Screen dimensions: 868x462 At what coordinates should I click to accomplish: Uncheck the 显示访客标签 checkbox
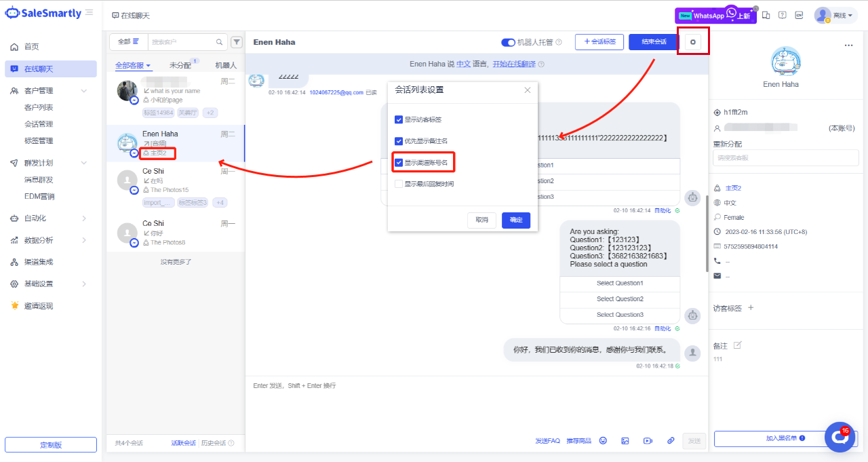[x=399, y=119]
